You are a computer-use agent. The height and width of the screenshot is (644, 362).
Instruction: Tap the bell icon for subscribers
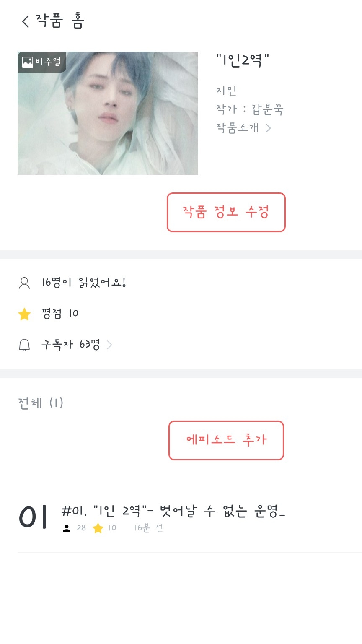24,345
